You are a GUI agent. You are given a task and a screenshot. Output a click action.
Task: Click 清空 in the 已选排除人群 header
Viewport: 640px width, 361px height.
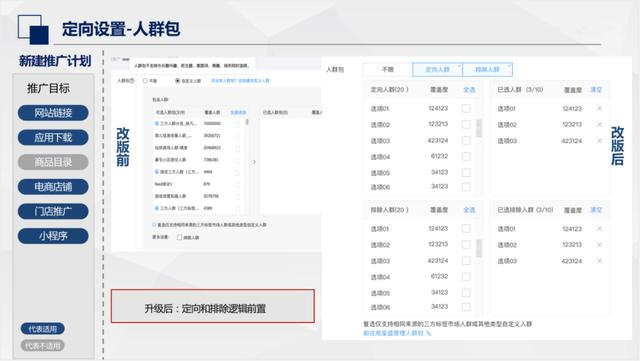[596, 210]
